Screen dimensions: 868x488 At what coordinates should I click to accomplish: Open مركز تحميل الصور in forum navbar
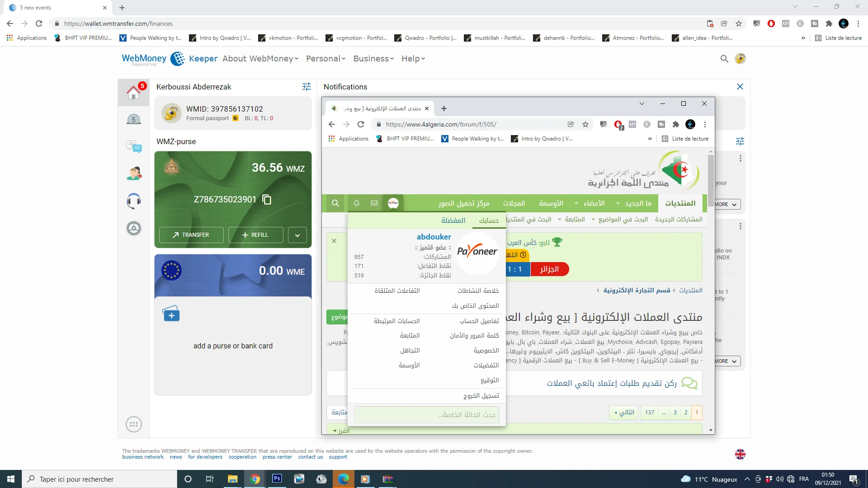click(464, 203)
